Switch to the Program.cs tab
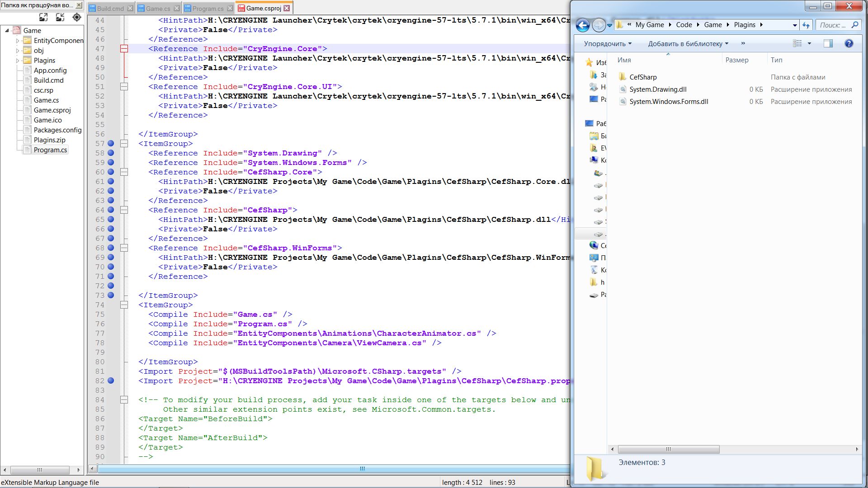This screenshot has height=488, width=868. click(x=208, y=8)
